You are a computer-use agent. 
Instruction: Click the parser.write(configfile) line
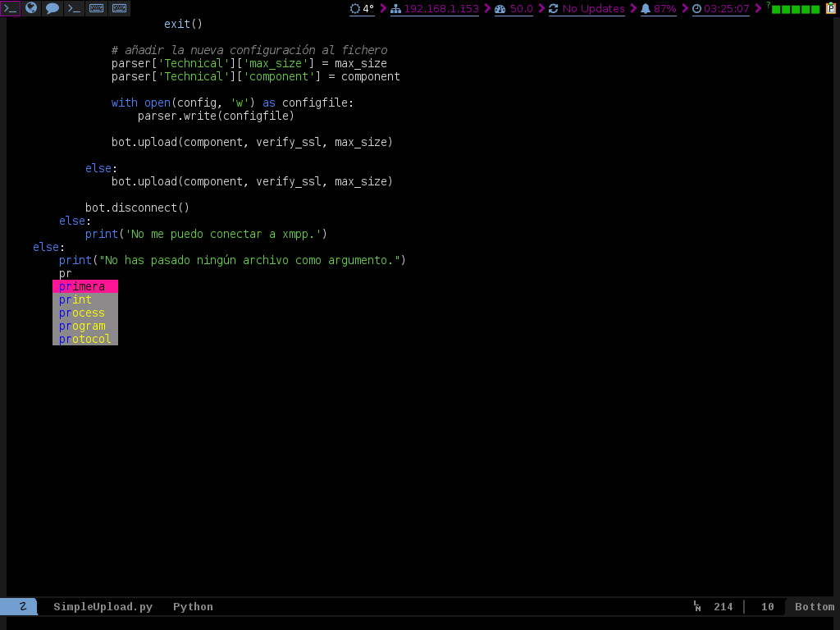(216, 116)
